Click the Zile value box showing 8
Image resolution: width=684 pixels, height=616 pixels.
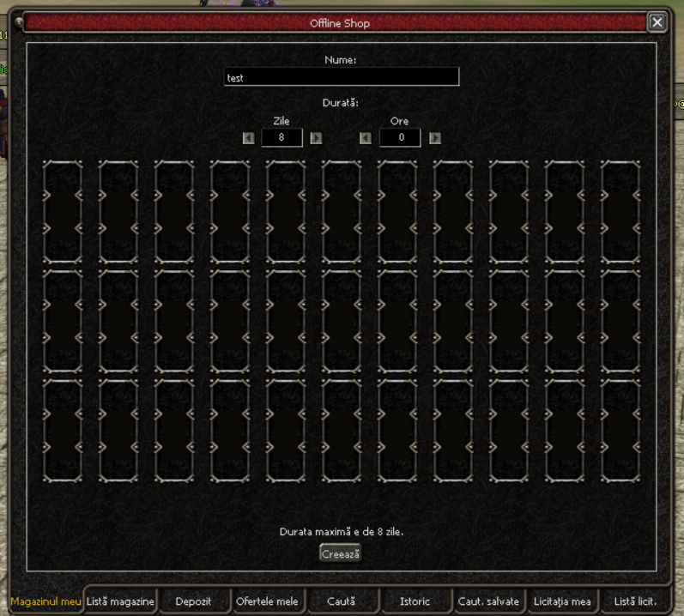pos(281,138)
